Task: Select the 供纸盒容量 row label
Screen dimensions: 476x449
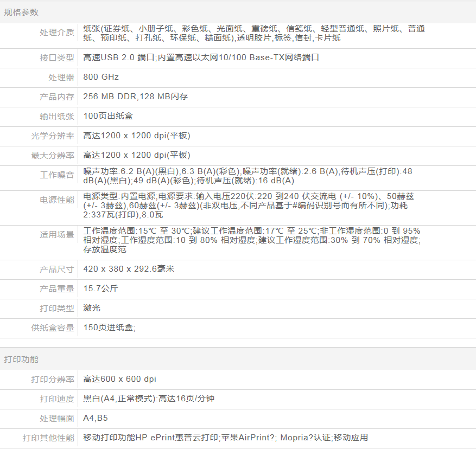Action: [x=53, y=328]
